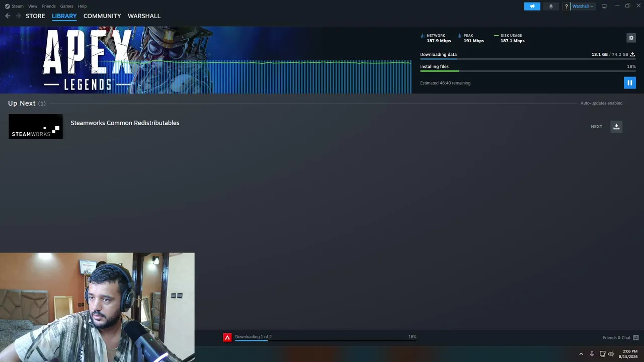
Task: Click the Estimated 46:40 remaining text
Action: click(x=445, y=83)
